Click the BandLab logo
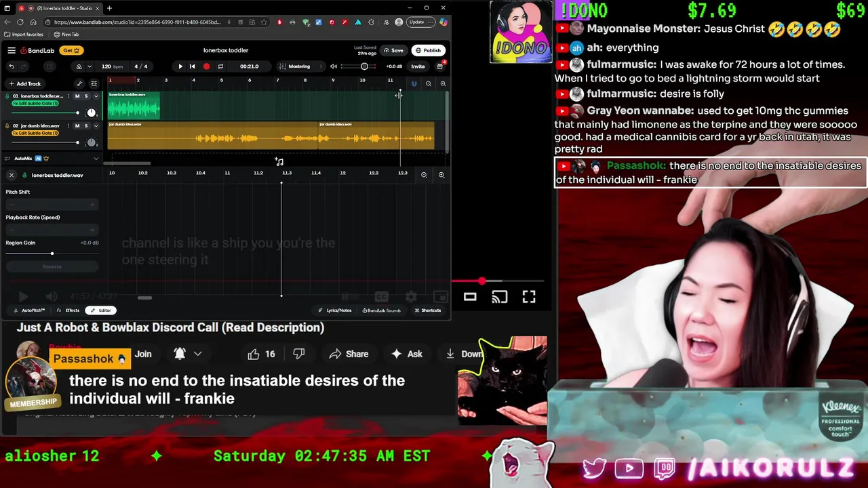 point(37,50)
